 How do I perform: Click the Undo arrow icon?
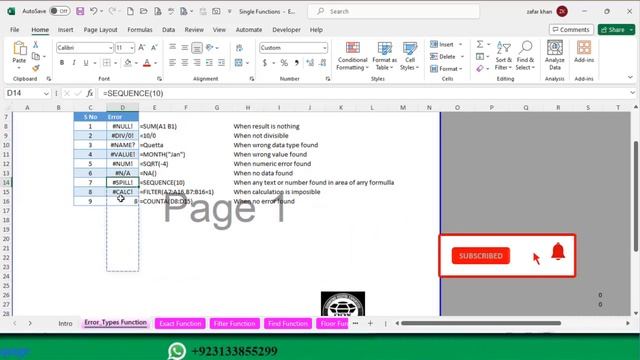pos(93,11)
